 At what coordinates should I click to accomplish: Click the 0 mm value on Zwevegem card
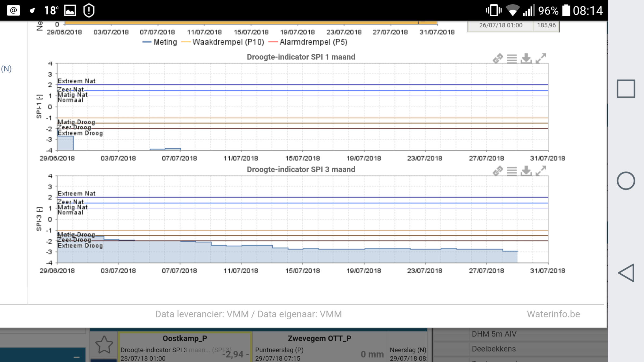[372, 354]
